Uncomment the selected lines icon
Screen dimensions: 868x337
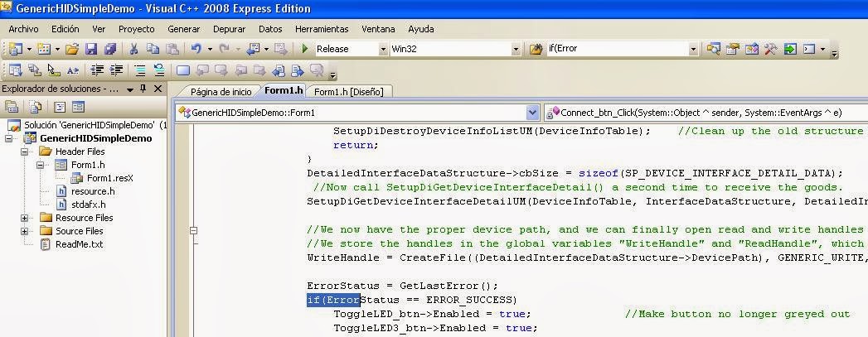click(159, 70)
